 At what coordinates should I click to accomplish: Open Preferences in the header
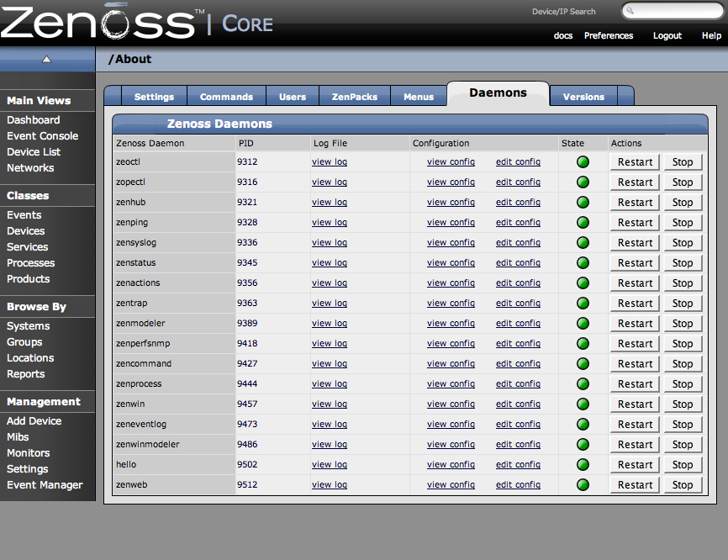[609, 36]
